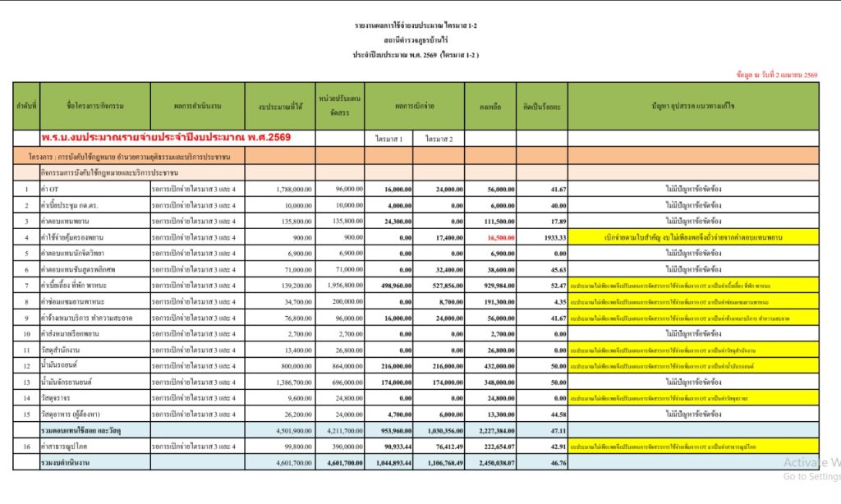
Task: Click the 90,933.44 utilities quarter 1 cell
Action: click(x=388, y=446)
